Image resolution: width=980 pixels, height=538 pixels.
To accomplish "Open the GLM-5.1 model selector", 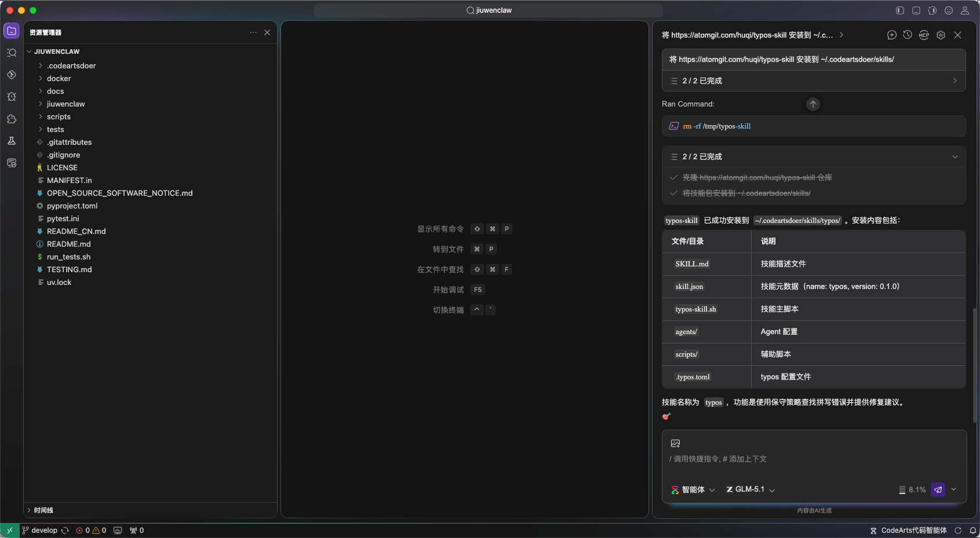I will (x=751, y=490).
